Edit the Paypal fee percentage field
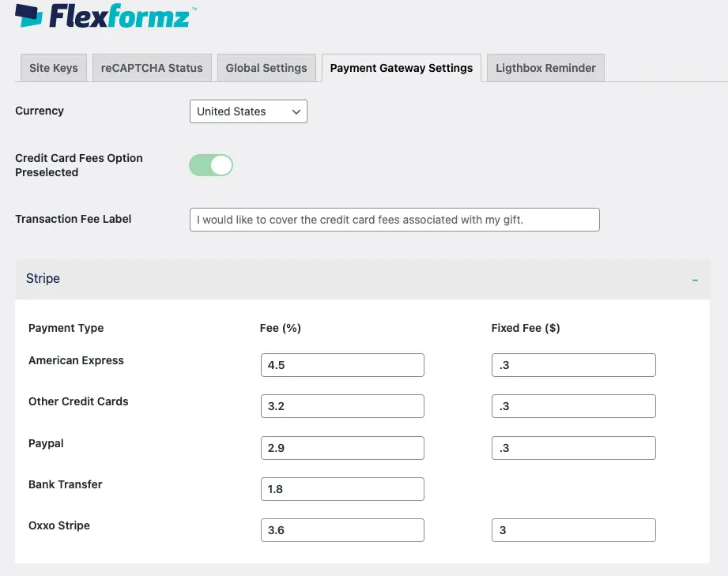This screenshot has width=728, height=576. click(342, 448)
